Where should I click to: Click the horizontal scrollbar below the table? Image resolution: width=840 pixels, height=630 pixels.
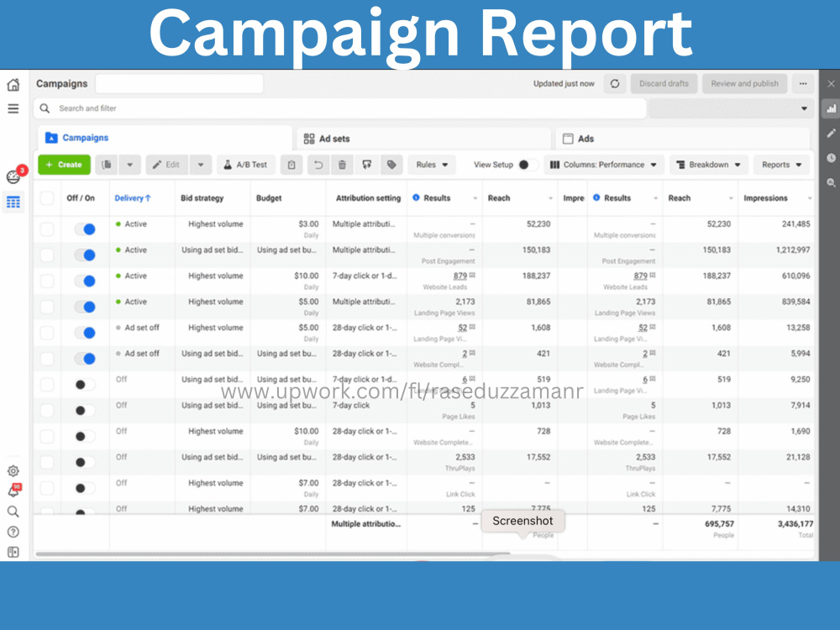(272, 554)
